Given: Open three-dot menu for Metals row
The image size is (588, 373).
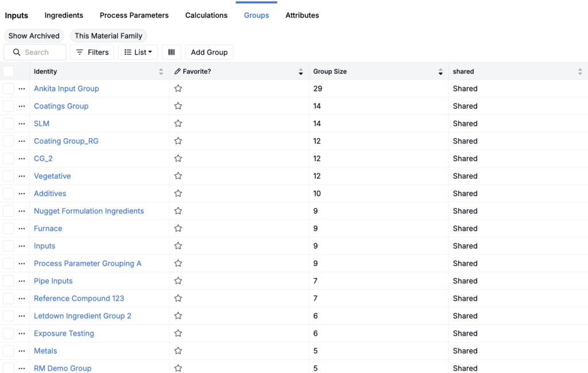Looking at the screenshot, I should [x=22, y=351].
